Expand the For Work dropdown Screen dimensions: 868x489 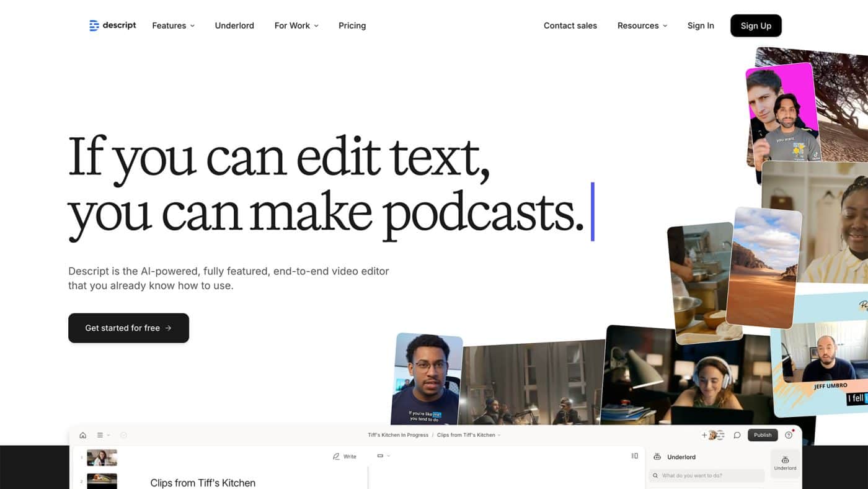pyautogui.click(x=296, y=25)
